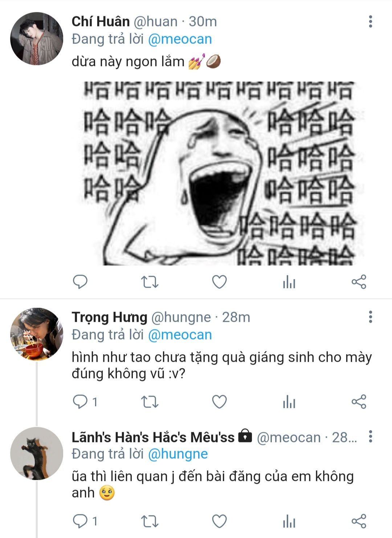Image resolution: width=392 pixels, height=538 pixels.
Task: View analytics of meocan's reply
Action: tap(289, 521)
